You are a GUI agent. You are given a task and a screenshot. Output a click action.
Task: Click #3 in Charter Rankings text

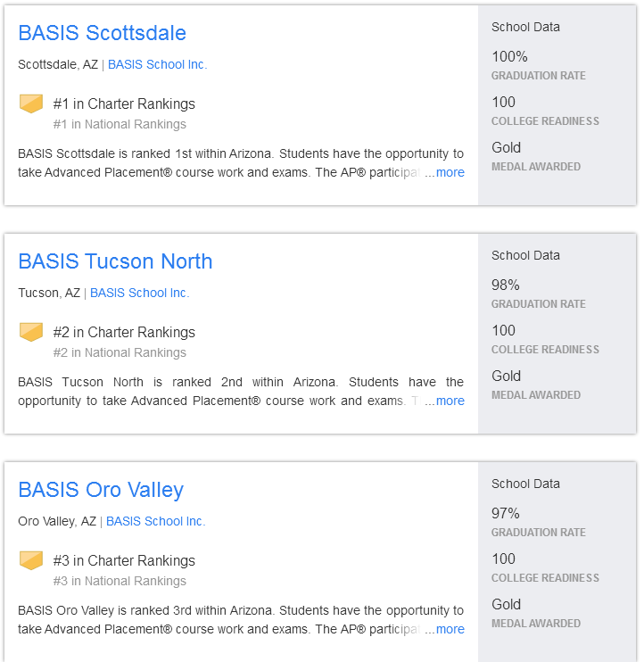[x=124, y=560]
